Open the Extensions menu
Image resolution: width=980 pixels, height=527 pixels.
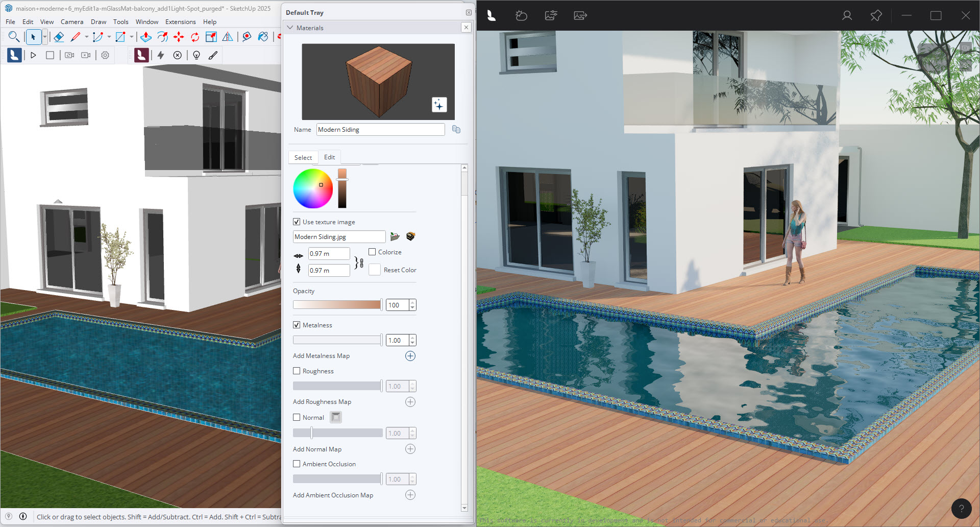coord(180,21)
